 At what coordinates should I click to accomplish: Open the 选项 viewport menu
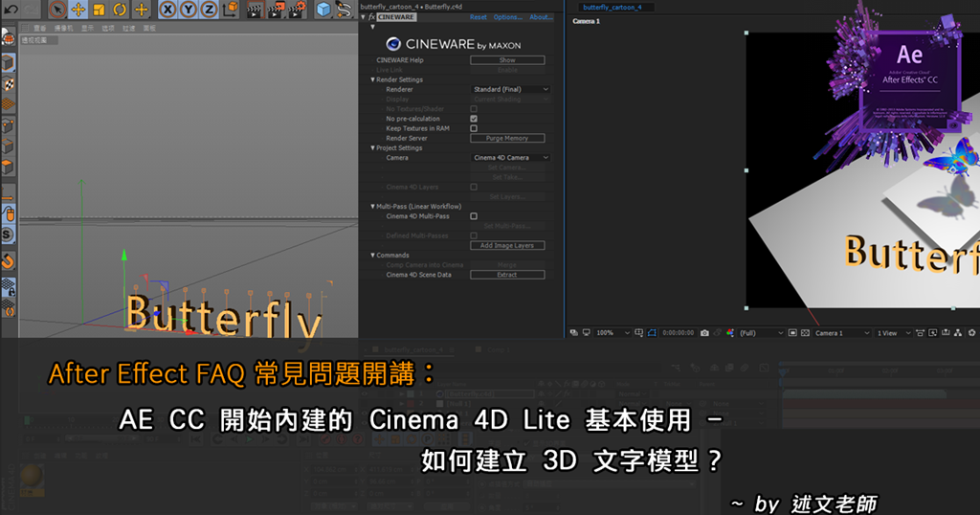[x=108, y=28]
